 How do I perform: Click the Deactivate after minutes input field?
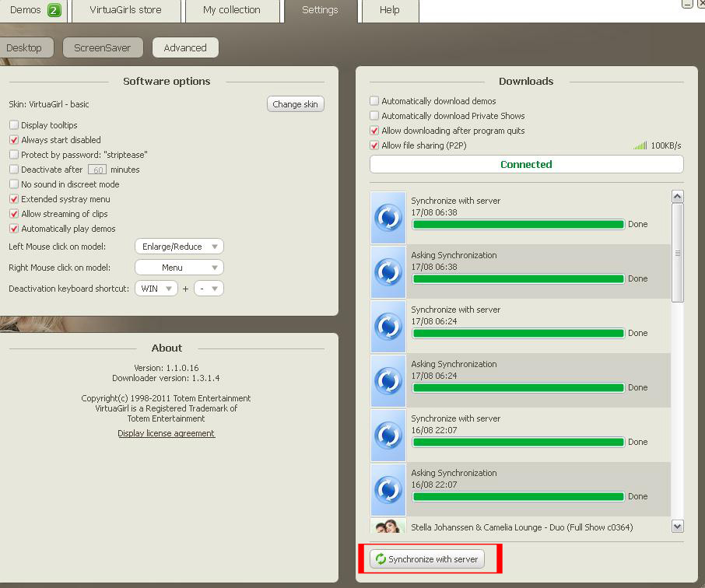tap(96, 170)
